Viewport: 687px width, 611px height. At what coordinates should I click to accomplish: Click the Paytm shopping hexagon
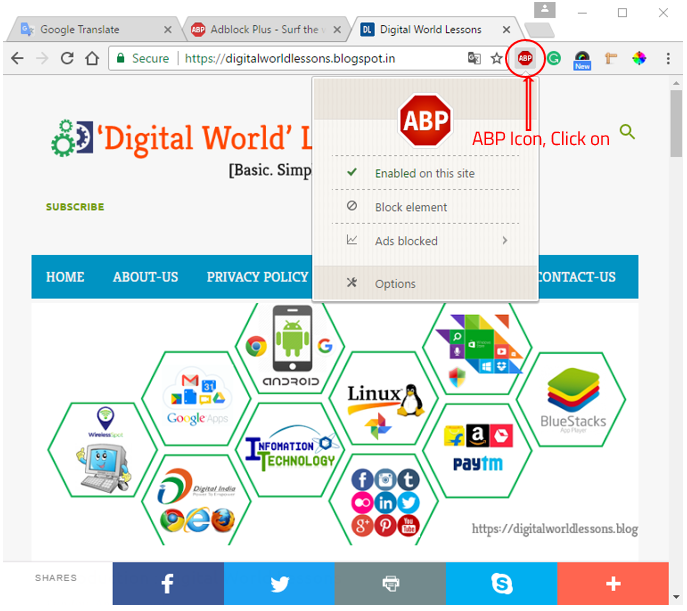coord(478,451)
